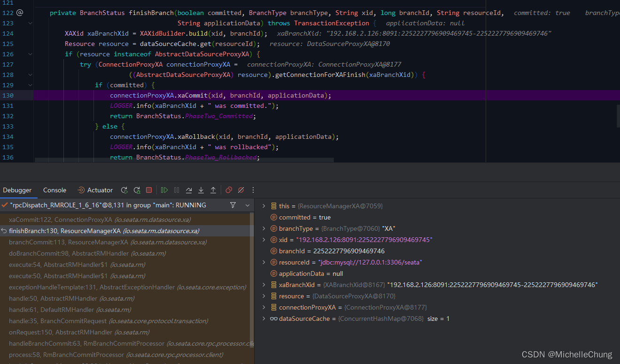
Task: Expand the connectionProxyXA variable node
Action: pos(263,307)
